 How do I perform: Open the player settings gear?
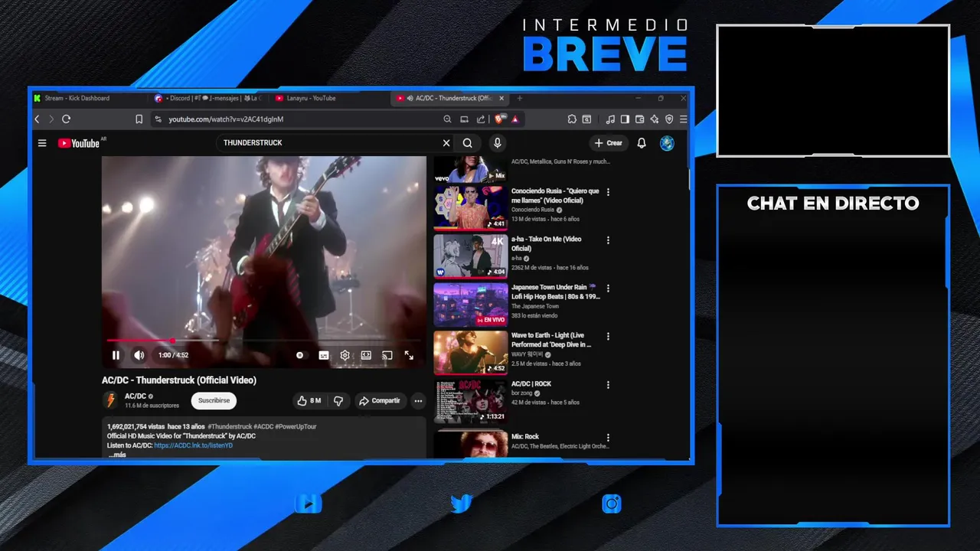click(345, 355)
